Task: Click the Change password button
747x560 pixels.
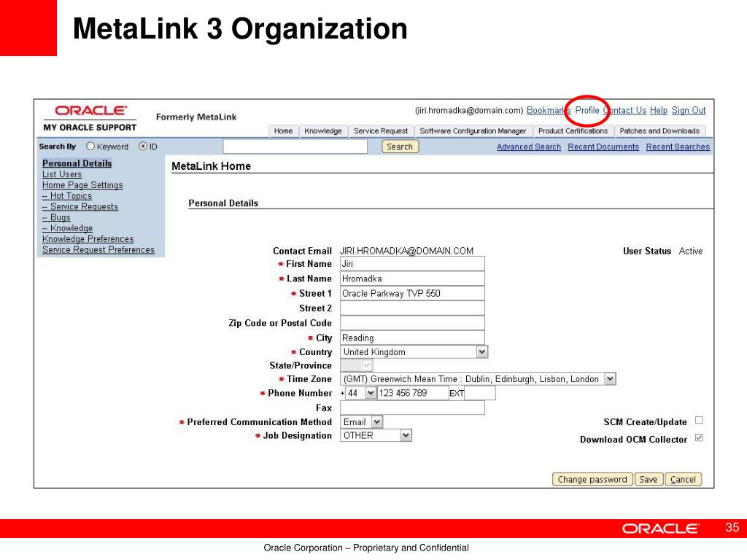Action: (592, 480)
